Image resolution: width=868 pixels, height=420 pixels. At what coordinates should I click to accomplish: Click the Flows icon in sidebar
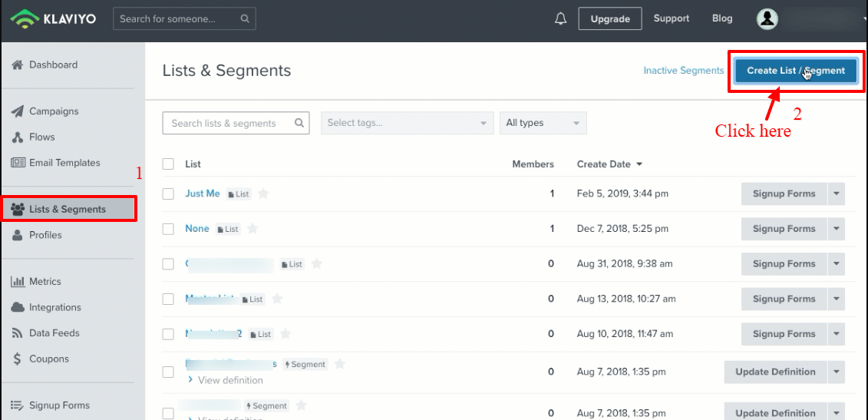click(x=18, y=137)
